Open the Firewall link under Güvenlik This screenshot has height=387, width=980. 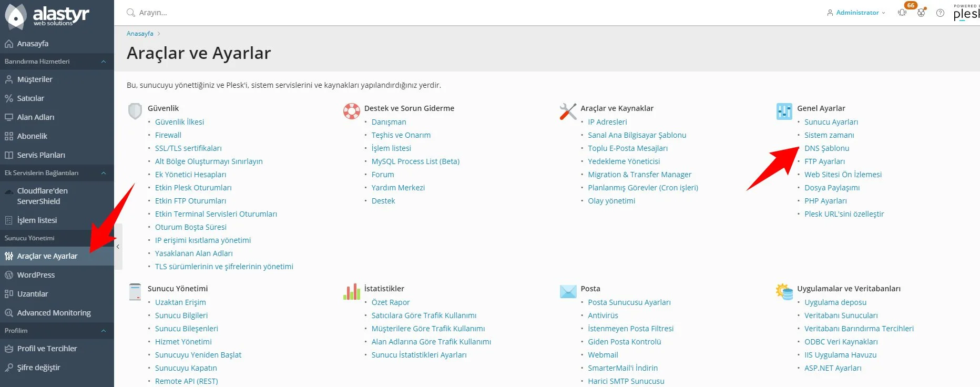pyautogui.click(x=168, y=135)
